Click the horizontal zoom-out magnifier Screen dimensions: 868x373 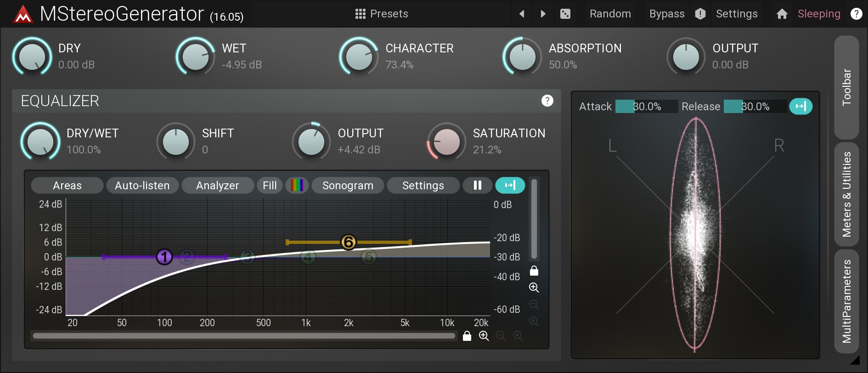(501, 336)
